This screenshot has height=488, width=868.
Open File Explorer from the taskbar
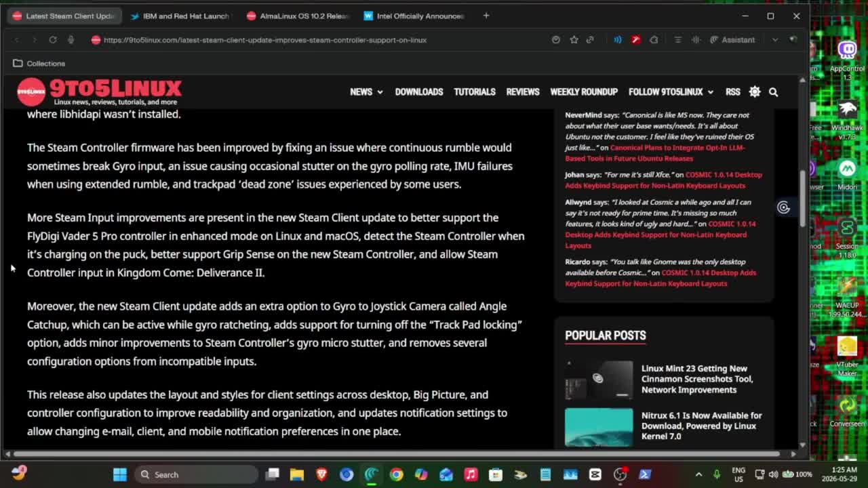pyautogui.click(x=297, y=474)
